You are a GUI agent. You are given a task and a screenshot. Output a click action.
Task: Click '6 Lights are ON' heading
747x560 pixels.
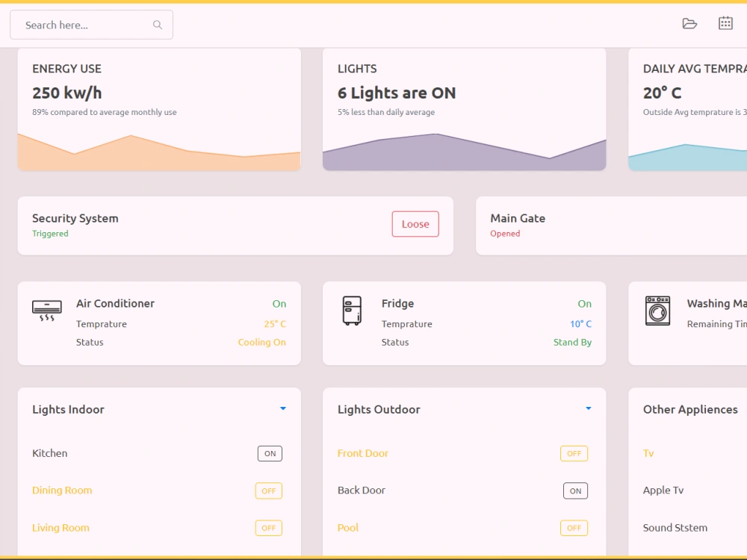coord(397,93)
